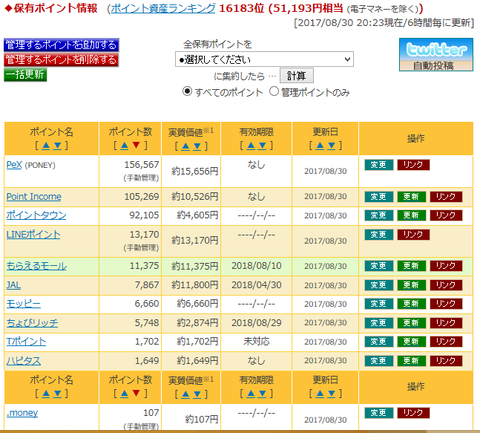Open the モッピー link

pyautogui.click(x=24, y=304)
